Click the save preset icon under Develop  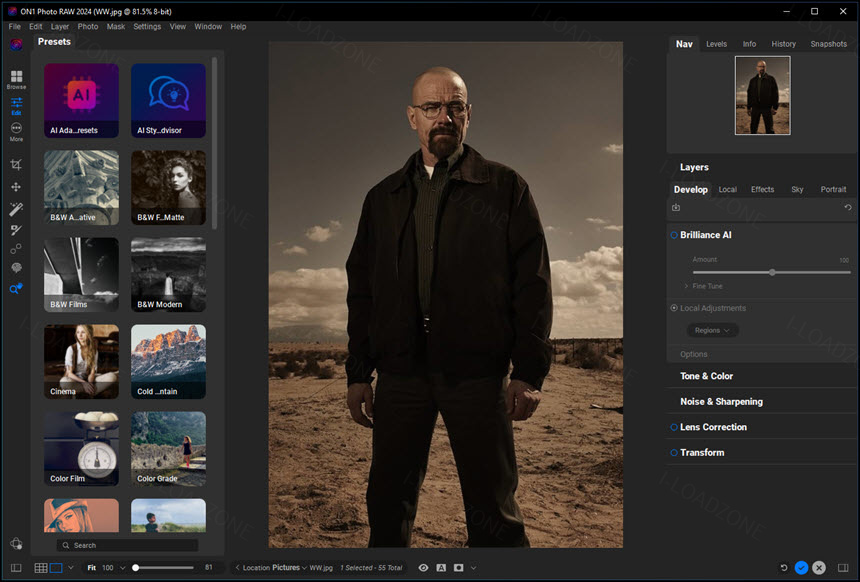tap(676, 207)
